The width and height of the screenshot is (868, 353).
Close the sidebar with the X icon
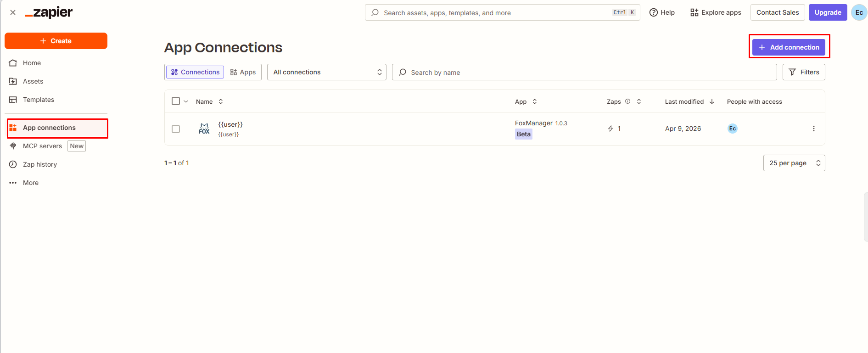coord(13,12)
